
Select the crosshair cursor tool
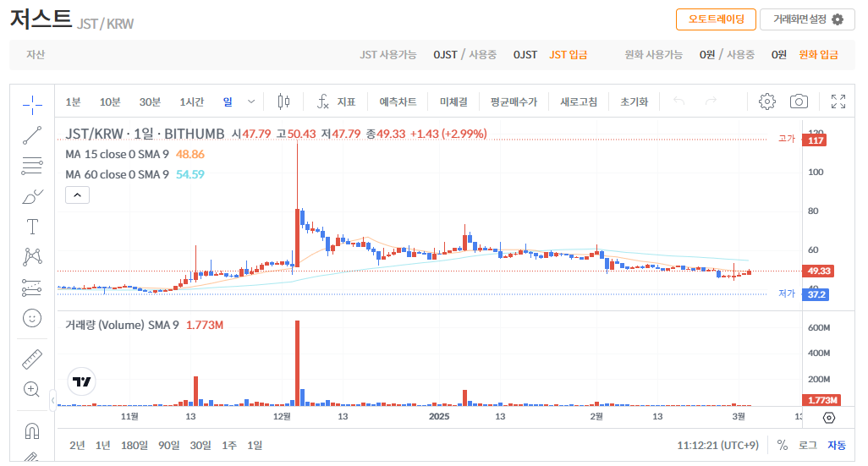[32, 105]
